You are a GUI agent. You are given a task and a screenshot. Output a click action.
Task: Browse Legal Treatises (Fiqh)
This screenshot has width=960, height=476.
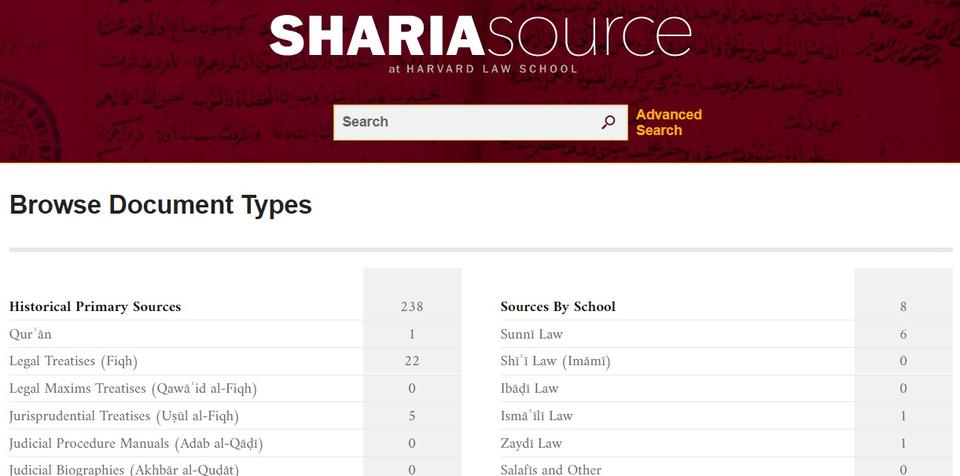point(73,361)
